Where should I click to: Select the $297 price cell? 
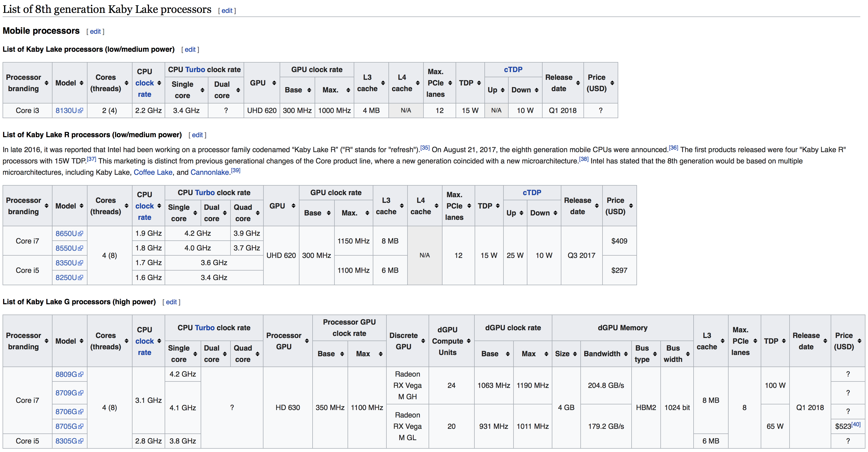(x=619, y=270)
